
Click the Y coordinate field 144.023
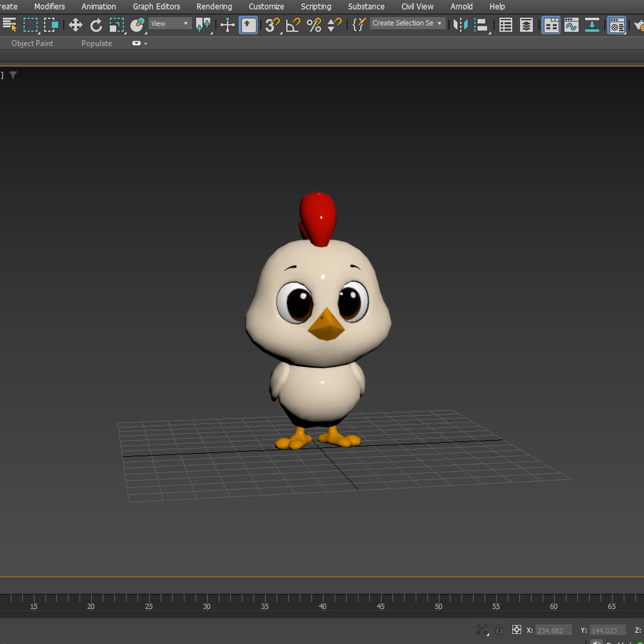[x=608, y=630]
